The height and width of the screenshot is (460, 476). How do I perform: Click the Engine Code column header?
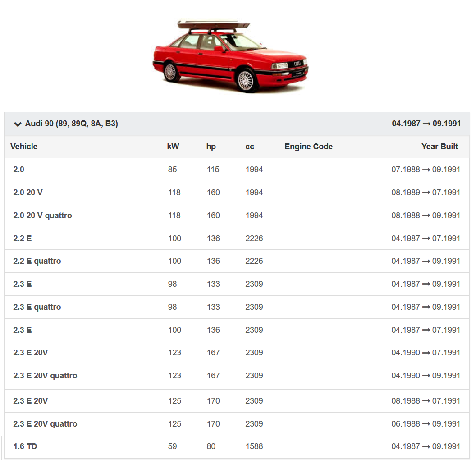pyautogui.click(x=308, y=147)
